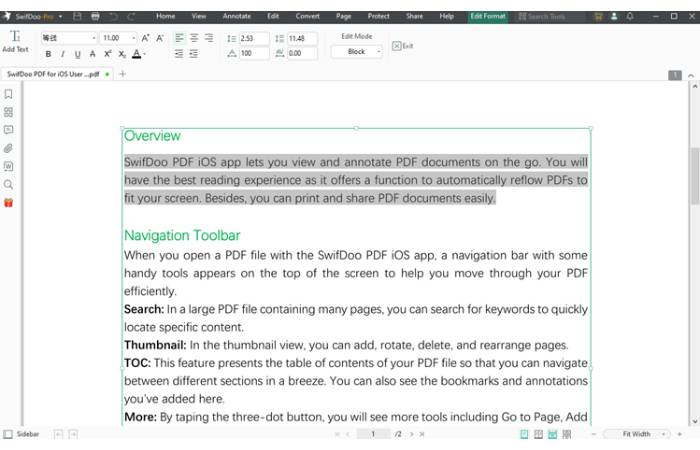The width and height of the screenshot is (700, 450).
Task: Undo the last action
Action: (113, 16)
